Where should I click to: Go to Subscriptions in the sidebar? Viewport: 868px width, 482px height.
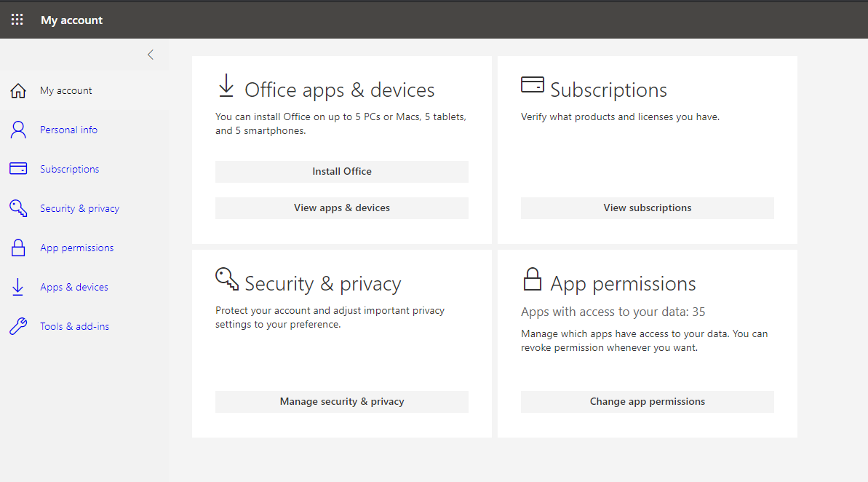70,169
